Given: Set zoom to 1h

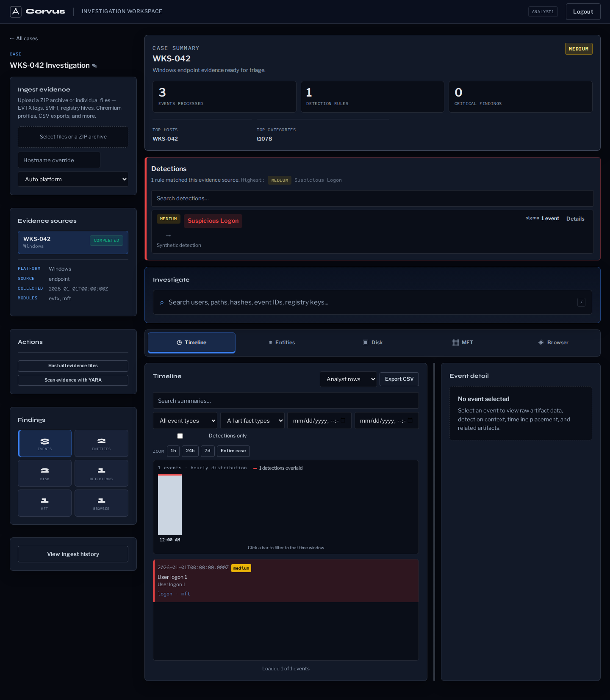Looking at the screenshot, I should click(173, 451).
